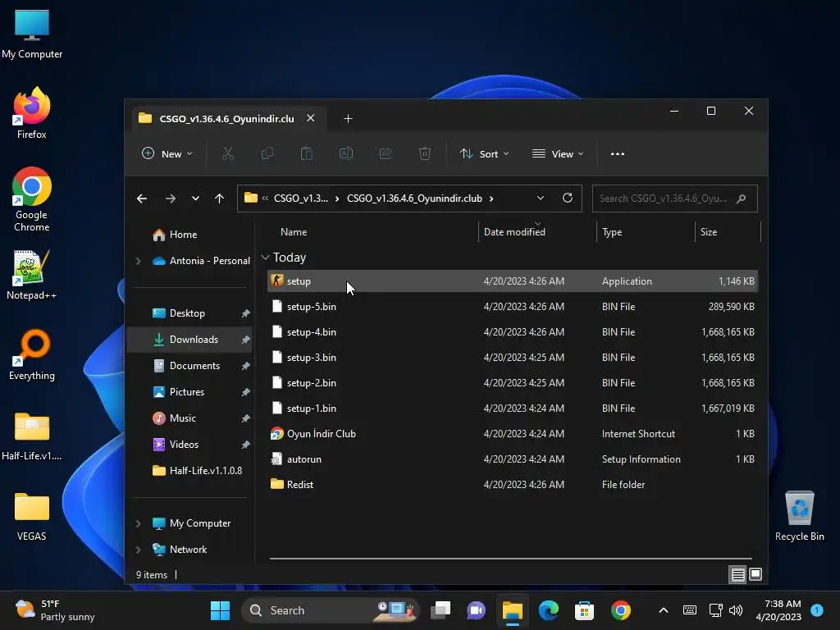
Task: Open Notepad++ desktop shortcut
Action: [32, 275]
